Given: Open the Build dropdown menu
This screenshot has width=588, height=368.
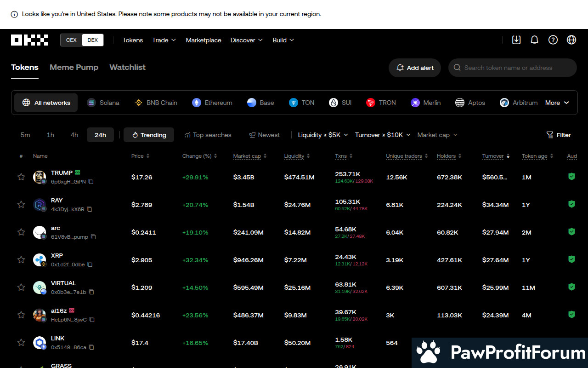Looking at the screenshot, I should click(x=283, y=40).
